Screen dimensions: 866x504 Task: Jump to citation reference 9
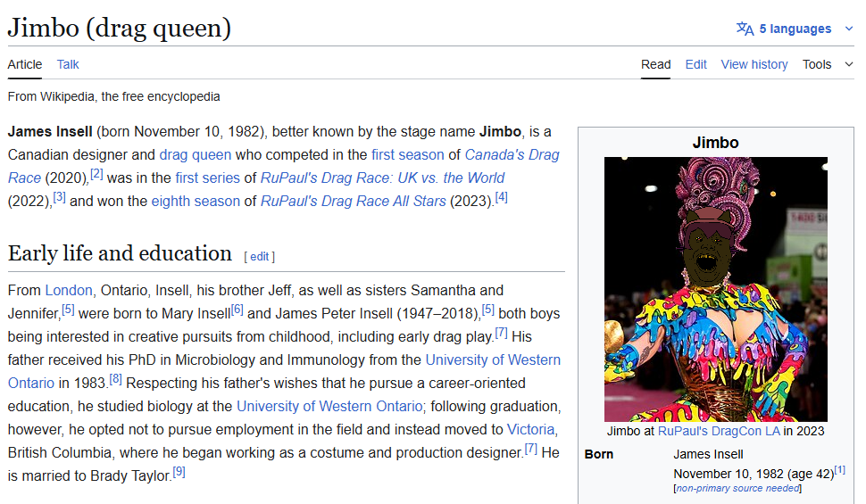coord(179,472)
